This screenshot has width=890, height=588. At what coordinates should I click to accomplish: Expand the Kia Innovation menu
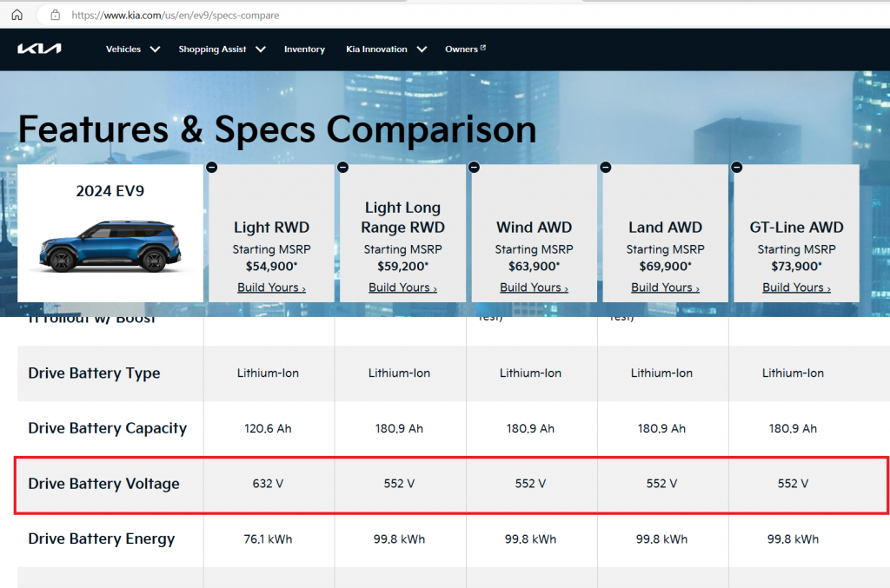[386, 50]
